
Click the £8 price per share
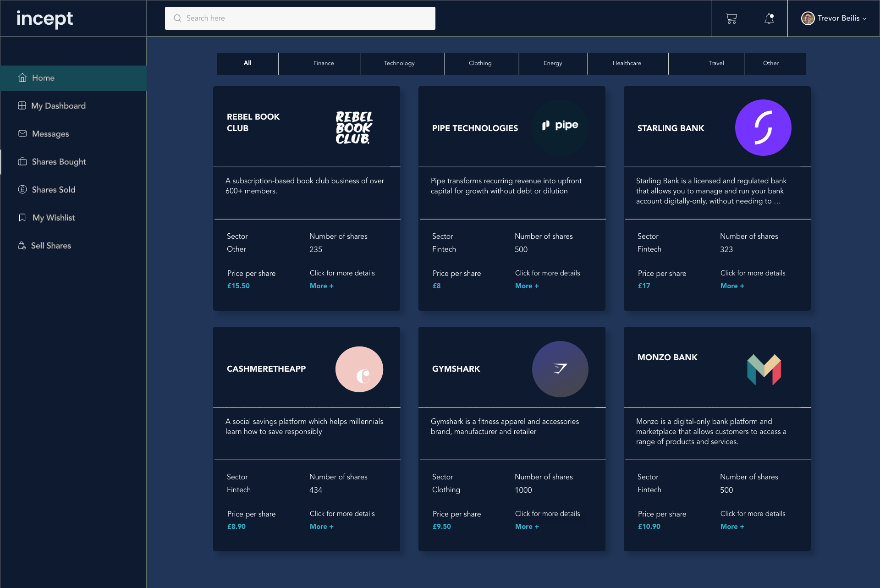coord(437,286)
